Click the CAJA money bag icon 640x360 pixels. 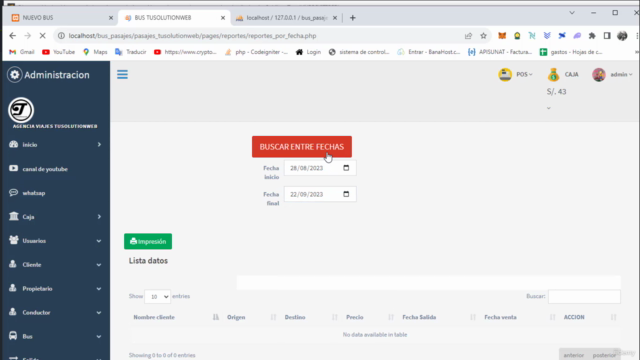(x=553, y=75)
